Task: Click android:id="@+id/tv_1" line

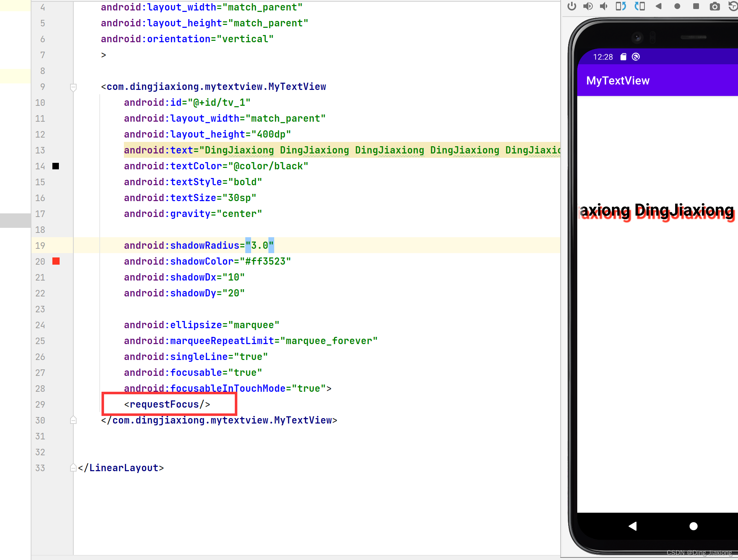Action: point(187,103)
